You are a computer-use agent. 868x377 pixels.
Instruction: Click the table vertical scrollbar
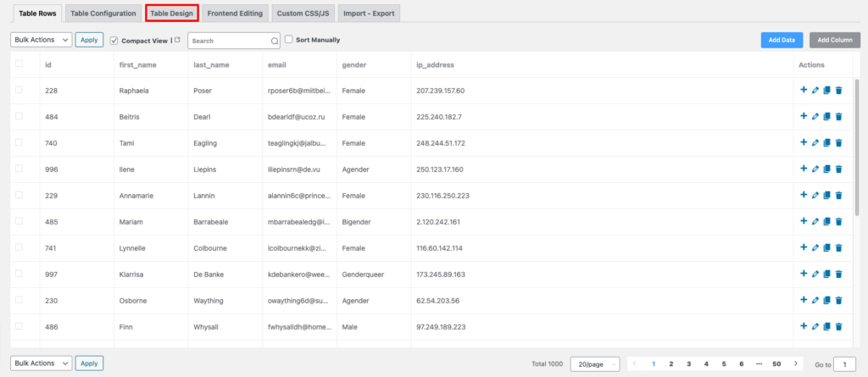click(858, 147)
